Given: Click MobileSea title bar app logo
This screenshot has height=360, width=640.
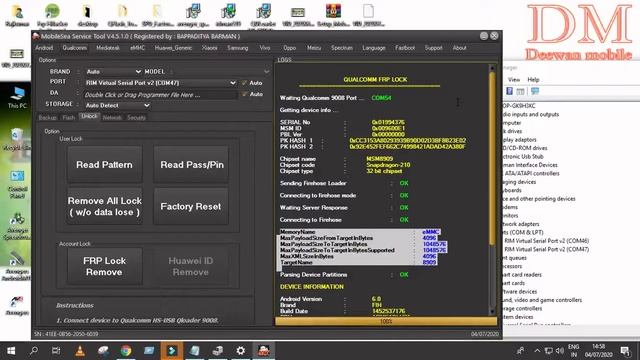Looking at the screenshot, I should (x=36, y=36).
